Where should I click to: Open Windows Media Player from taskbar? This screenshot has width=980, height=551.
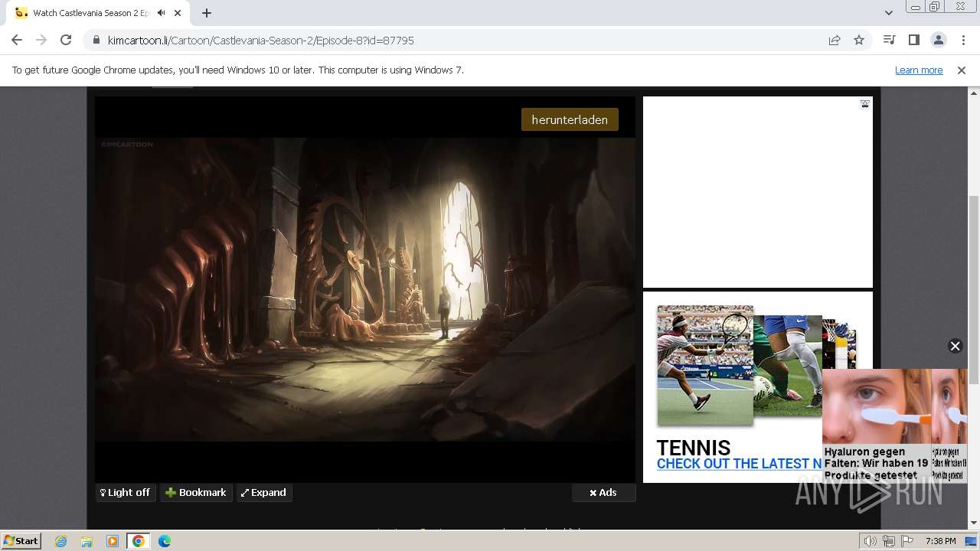click(x=113, y=541)
